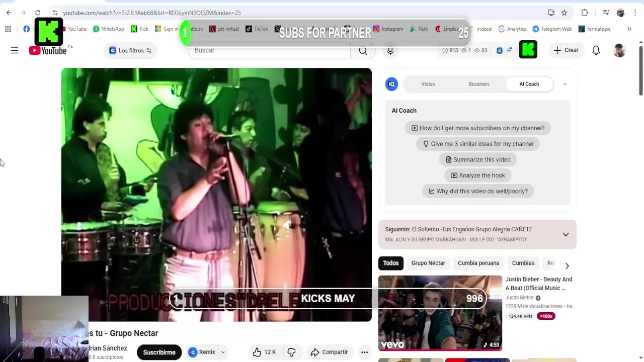Reload the browser page
Image resolution: width=644 pixels, height=362 pixels.
[38, 13]
